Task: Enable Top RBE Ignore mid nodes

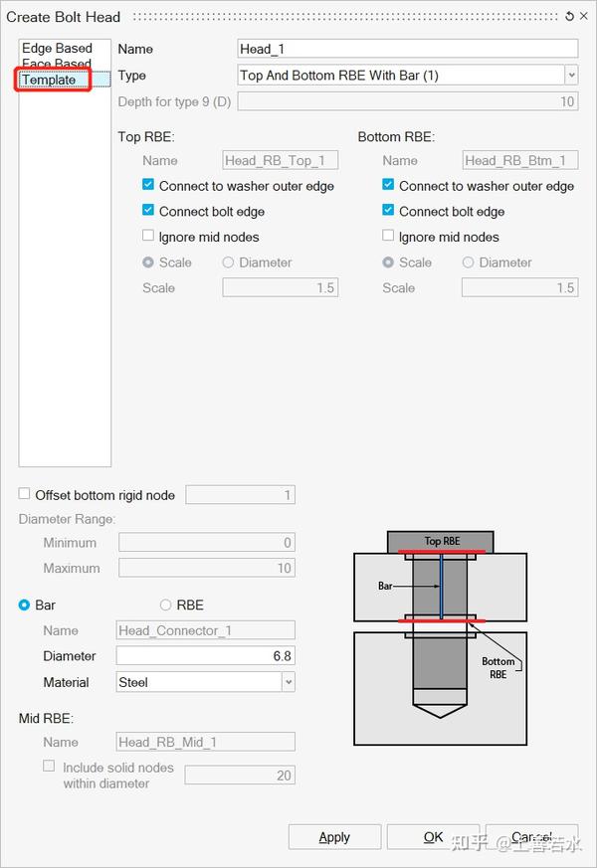Action: 148,237
